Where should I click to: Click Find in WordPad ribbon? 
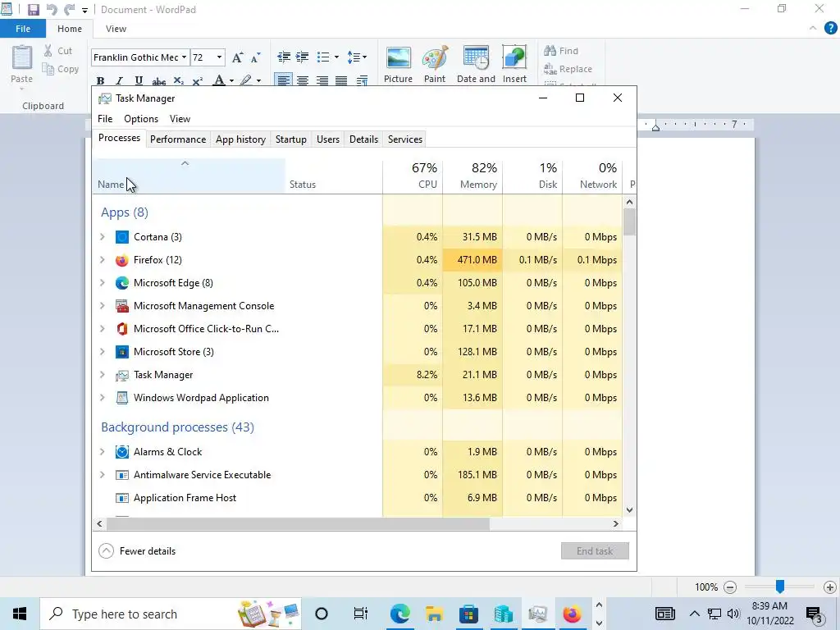[x=561, y=51]
